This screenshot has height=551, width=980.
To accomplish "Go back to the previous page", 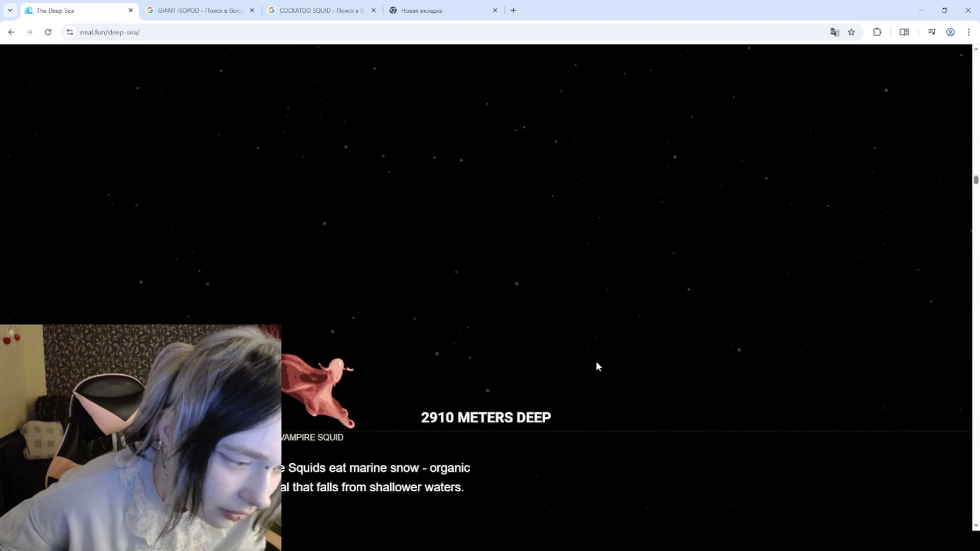I will [x=11, y=32].
